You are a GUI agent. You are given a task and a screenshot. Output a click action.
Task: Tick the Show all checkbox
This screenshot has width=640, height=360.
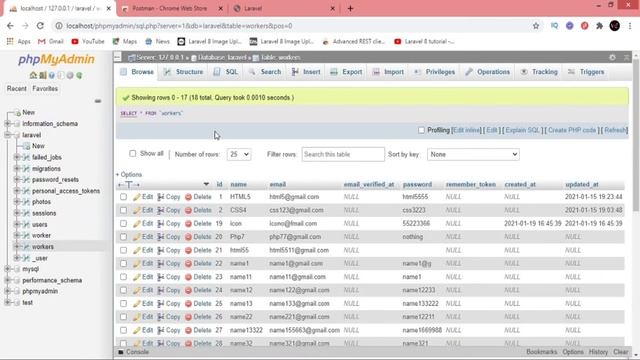[x=133, y=153]
